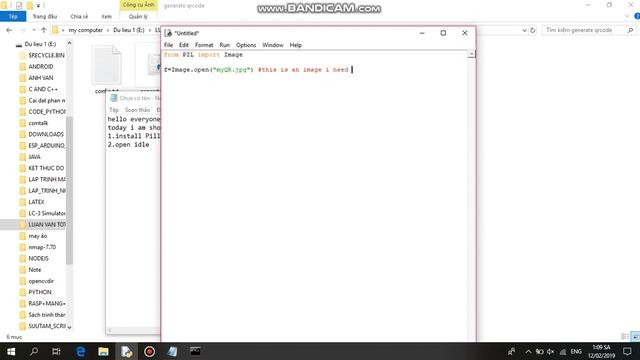Image resolution: width=640 pixels, height=360 pixels.
Task: Open the People icon in system tray
Action: point(511,351)
